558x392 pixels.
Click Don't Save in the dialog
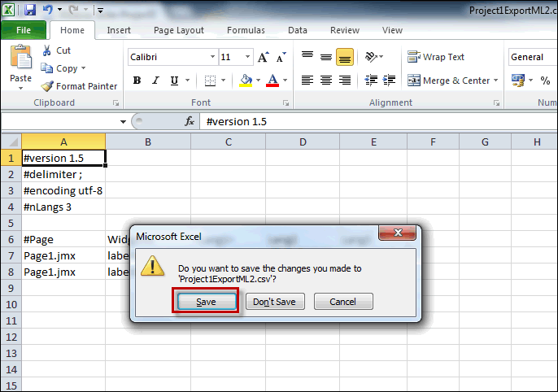pyautogui.click(x=275, y=302)
